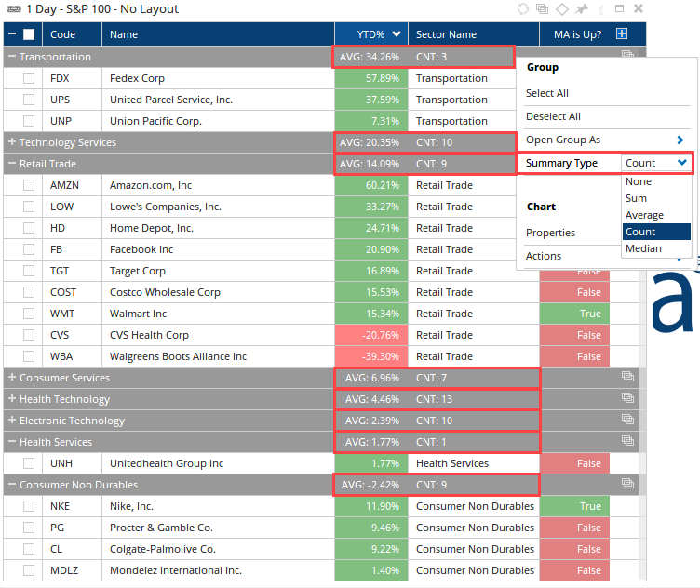Screen dimensions: 700x588
Task: Collapse the Health Services group
Action: [12, 442]
